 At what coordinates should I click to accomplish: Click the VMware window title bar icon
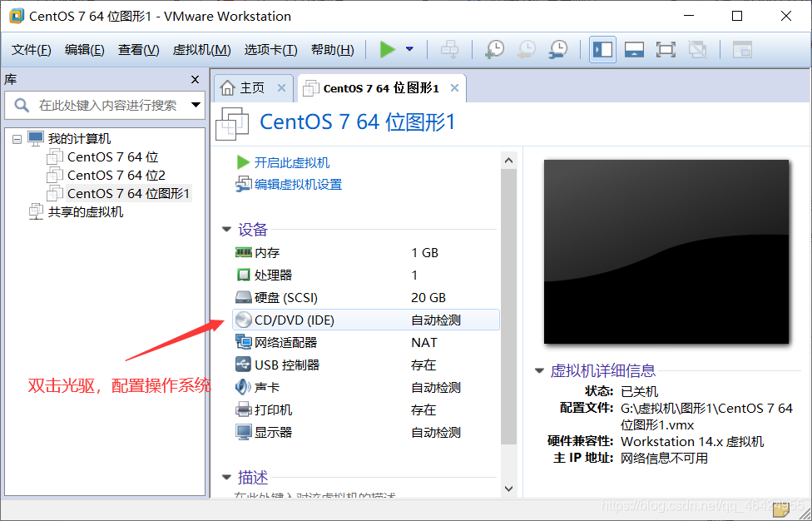coord(16,16)
